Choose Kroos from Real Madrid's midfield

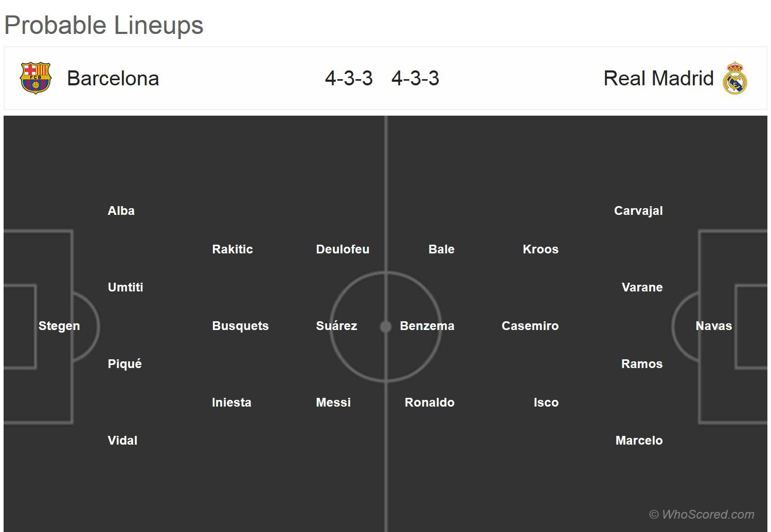[540, 249]
